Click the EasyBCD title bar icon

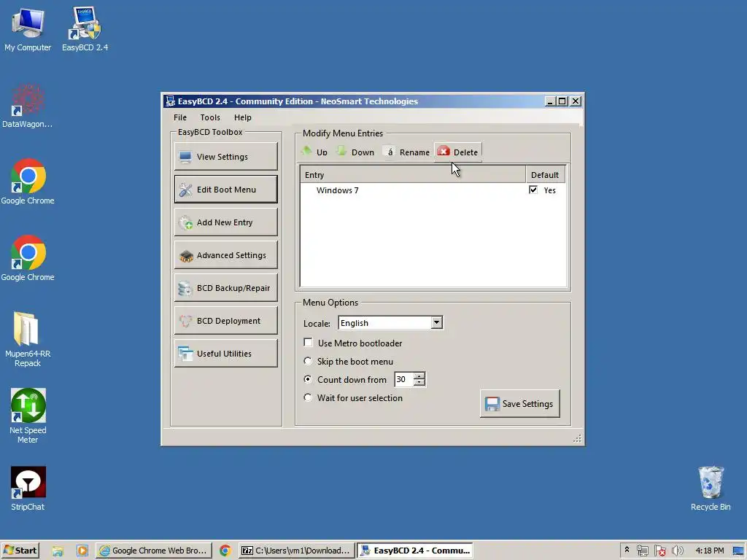[x=170, y=101]
